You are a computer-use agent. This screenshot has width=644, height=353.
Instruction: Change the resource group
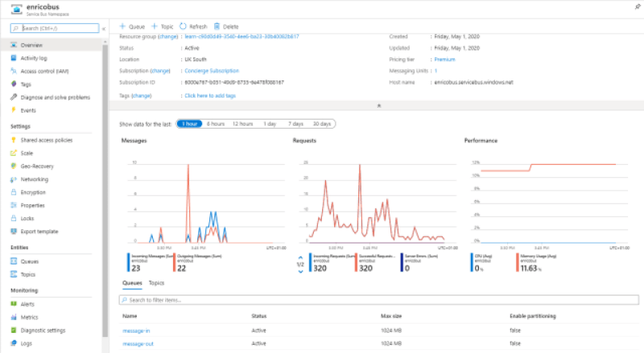coord(168,36)
